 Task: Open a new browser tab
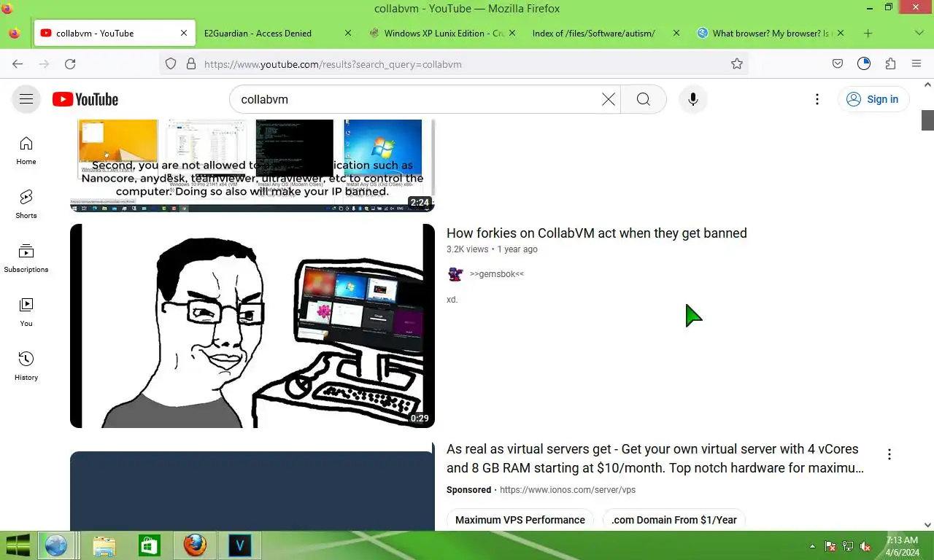[x=868, y=34]
